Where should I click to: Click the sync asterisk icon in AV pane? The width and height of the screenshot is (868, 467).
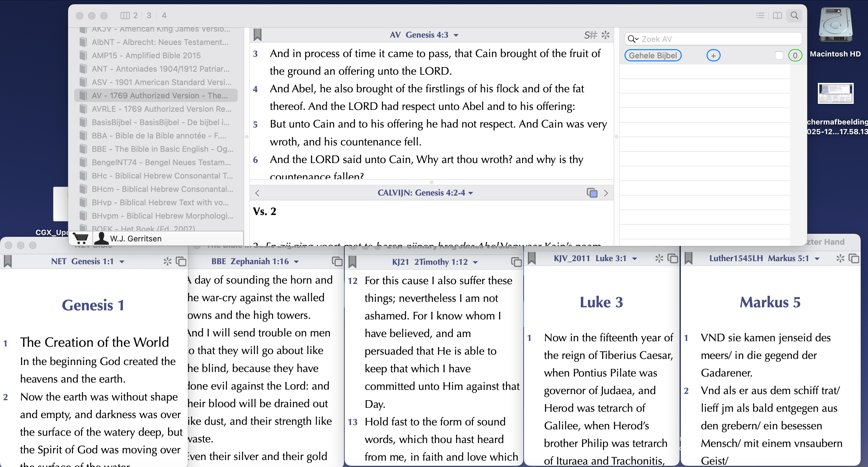(x=605, y=35)
